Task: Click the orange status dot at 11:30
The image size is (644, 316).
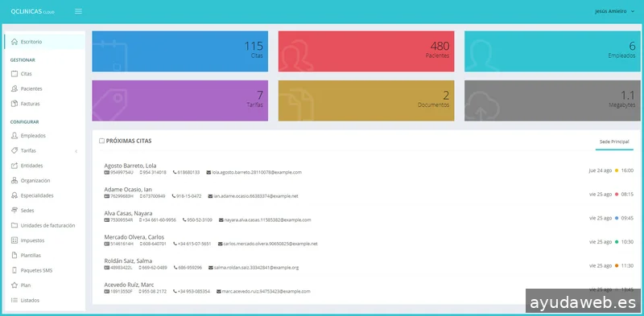Action: (x=617, y=266)
